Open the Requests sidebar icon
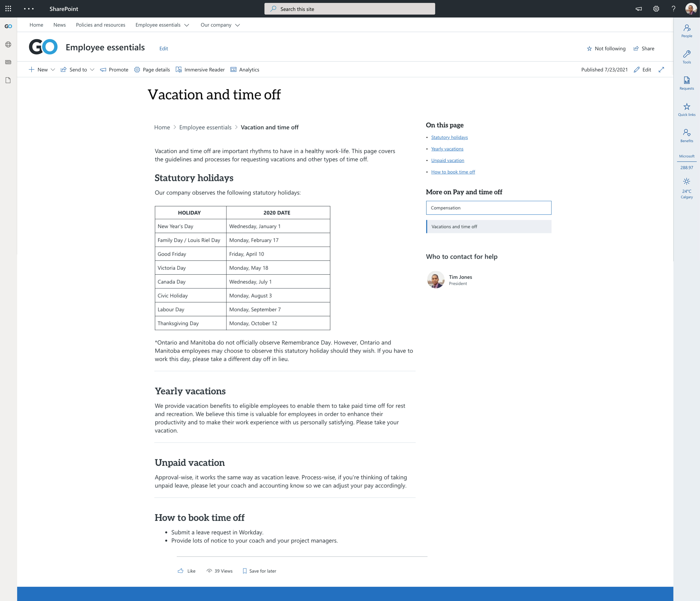700x601 pixels. pos(687,83)
